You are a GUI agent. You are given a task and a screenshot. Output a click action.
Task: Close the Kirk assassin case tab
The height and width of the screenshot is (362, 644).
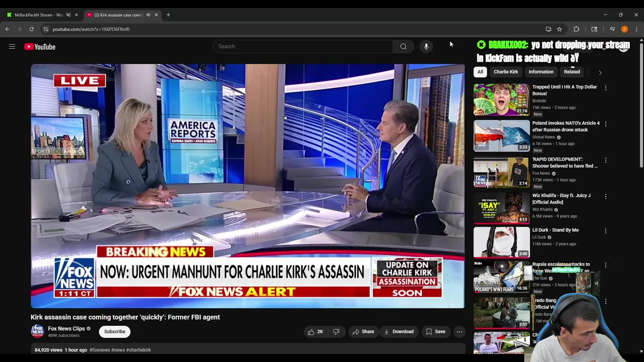click(x=156, y=15)
